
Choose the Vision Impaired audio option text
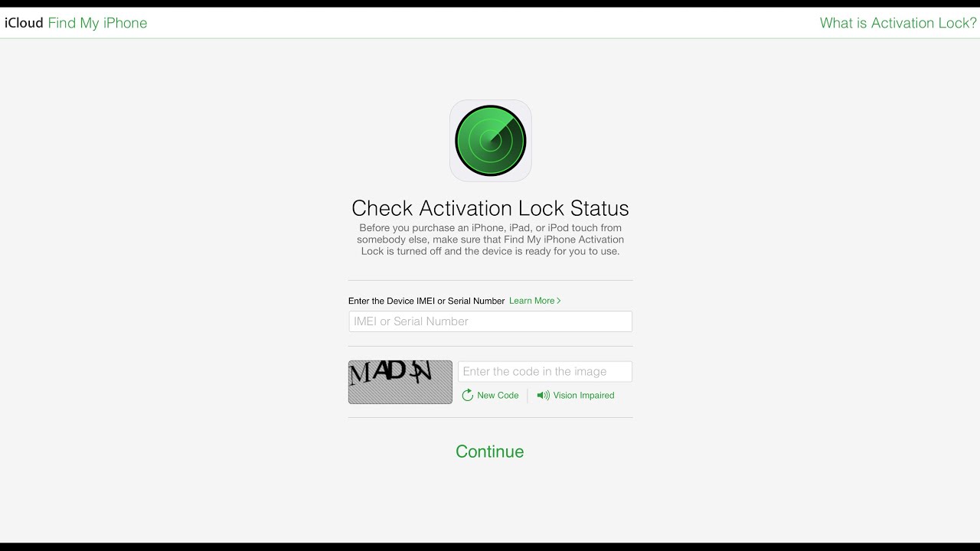point(583,396)
